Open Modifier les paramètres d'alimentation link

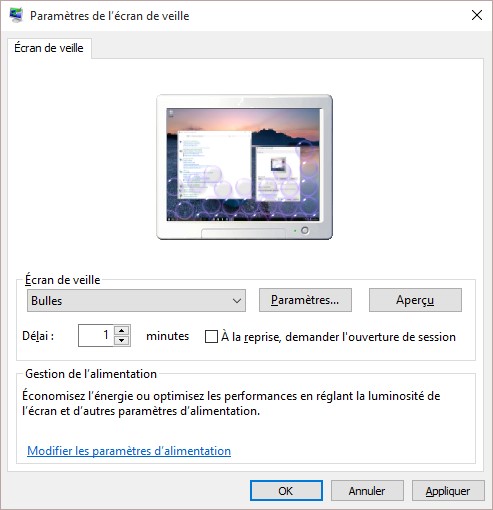129,451
